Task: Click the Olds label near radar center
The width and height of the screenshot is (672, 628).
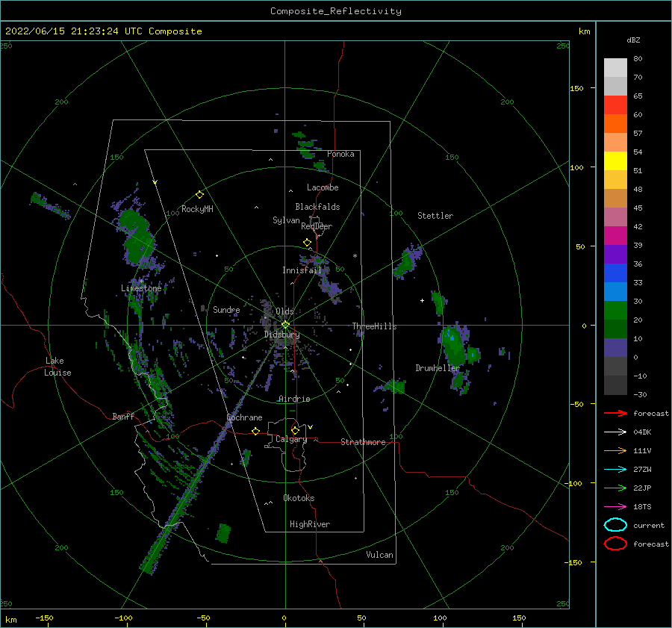Action: pyautogui.click(x=284, y=311)
